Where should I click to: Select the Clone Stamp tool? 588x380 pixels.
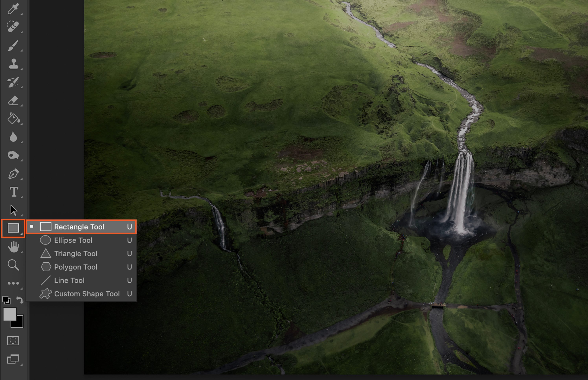pos(13,64)
